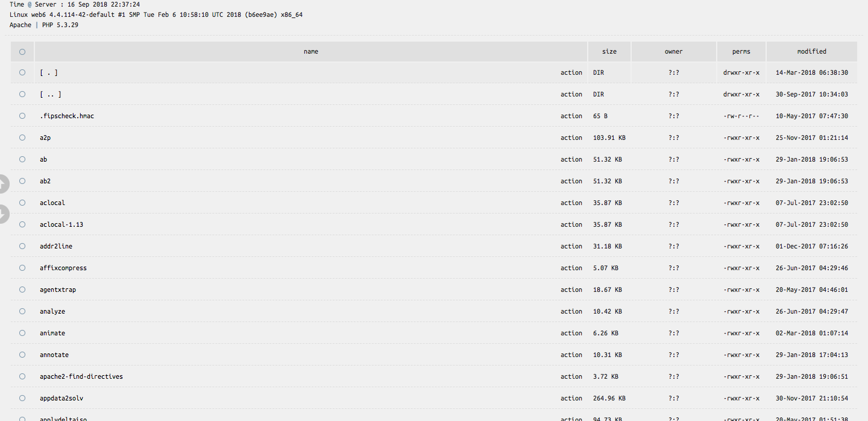Click the server time line at top
Viewport: 868px width, 421px height.
coord(75,4)
